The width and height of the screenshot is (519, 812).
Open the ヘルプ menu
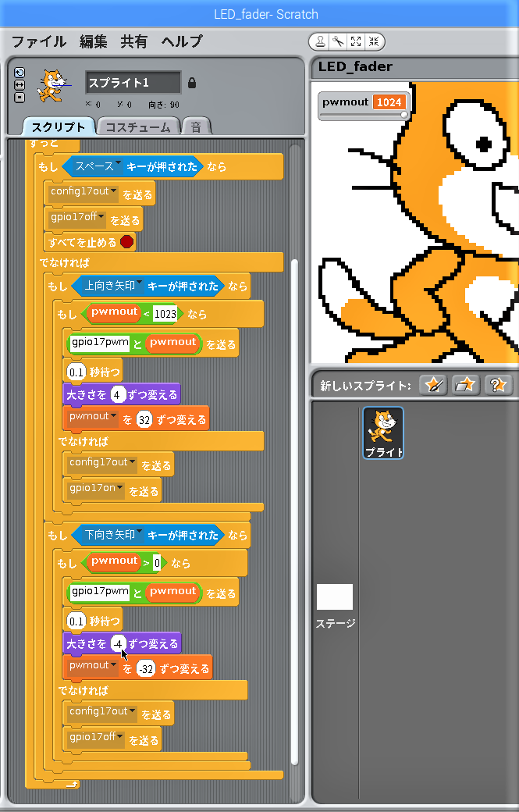(x=182, y=41)
